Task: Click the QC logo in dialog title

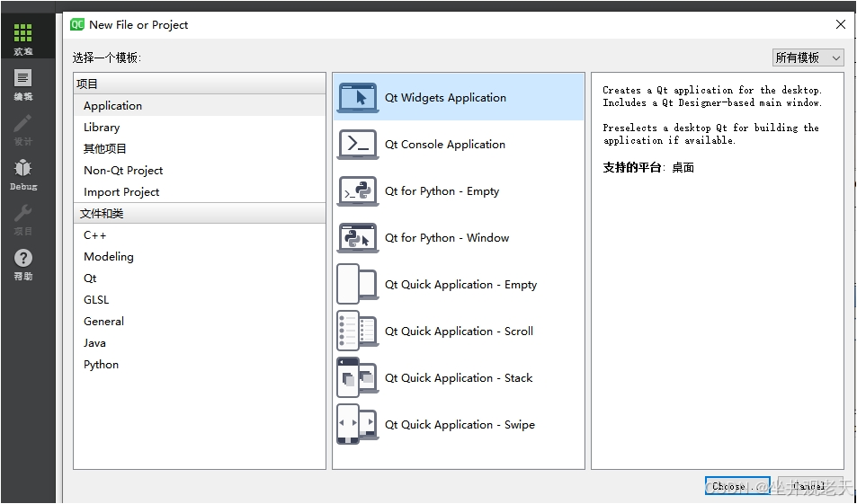Action: coord(77,24)
